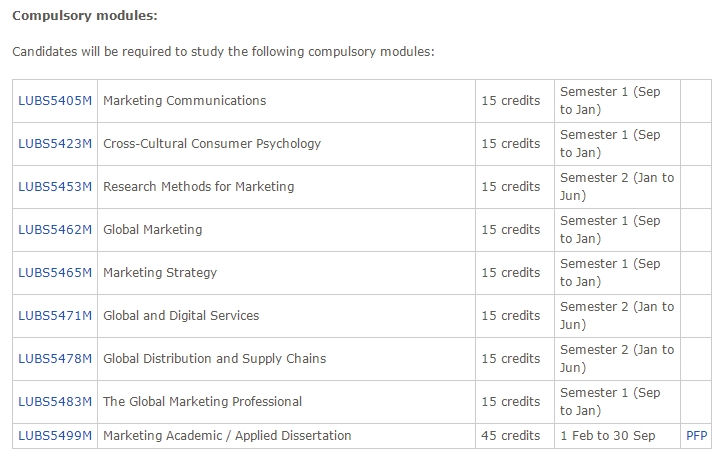Click Global Distribution and Supply Chains
The image size is (726, 459).
214,359
